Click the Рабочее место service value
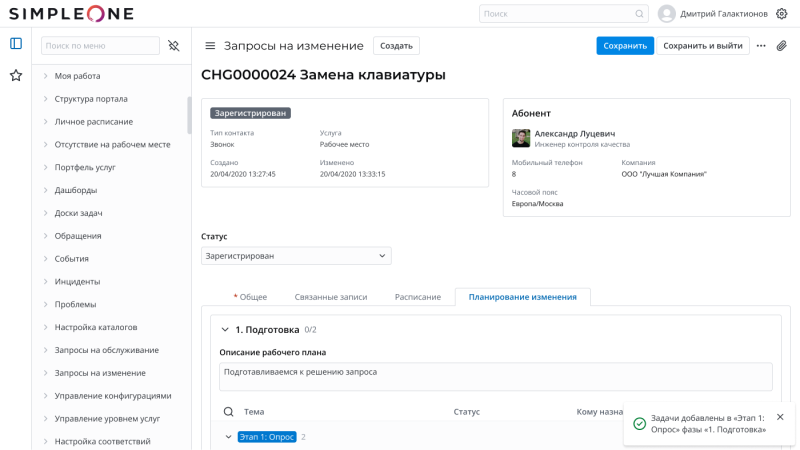Image resolution: width=800 pixels, height=450 pixels. [344, 144]
